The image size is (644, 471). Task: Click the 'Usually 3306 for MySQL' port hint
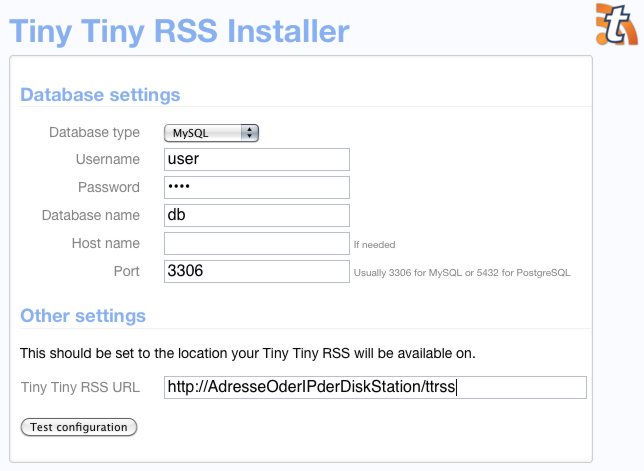point(461,273)
